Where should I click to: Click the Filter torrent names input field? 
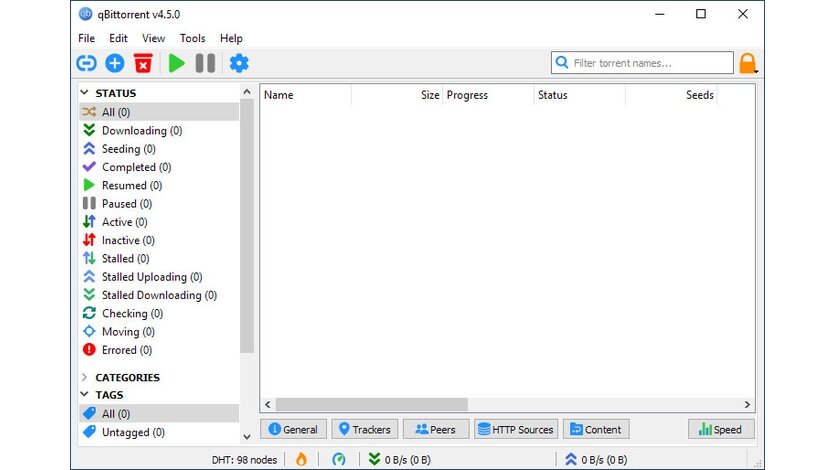[x=642, y=63]
